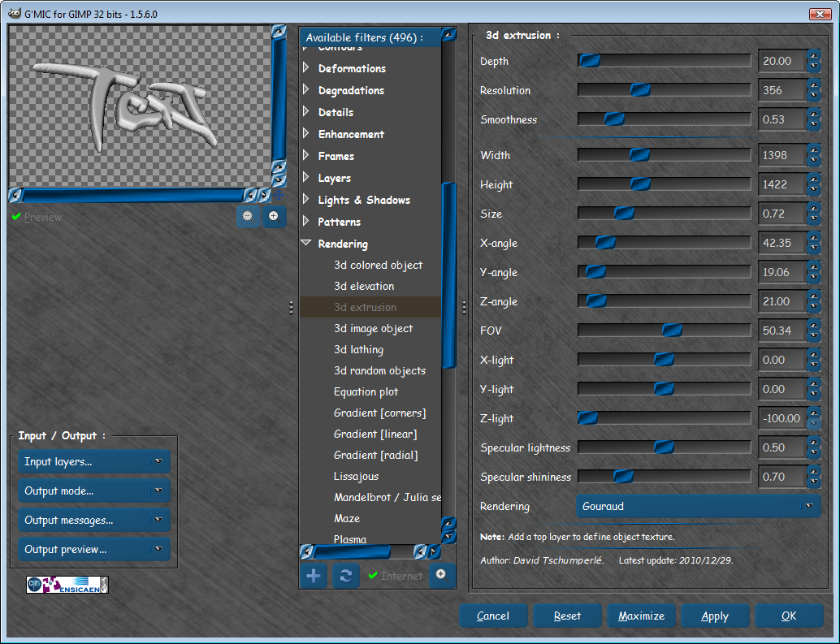This screenshot has width=840, height=644.
Task: Expand the Lights & Shadows category
Action: coord(306,200)
